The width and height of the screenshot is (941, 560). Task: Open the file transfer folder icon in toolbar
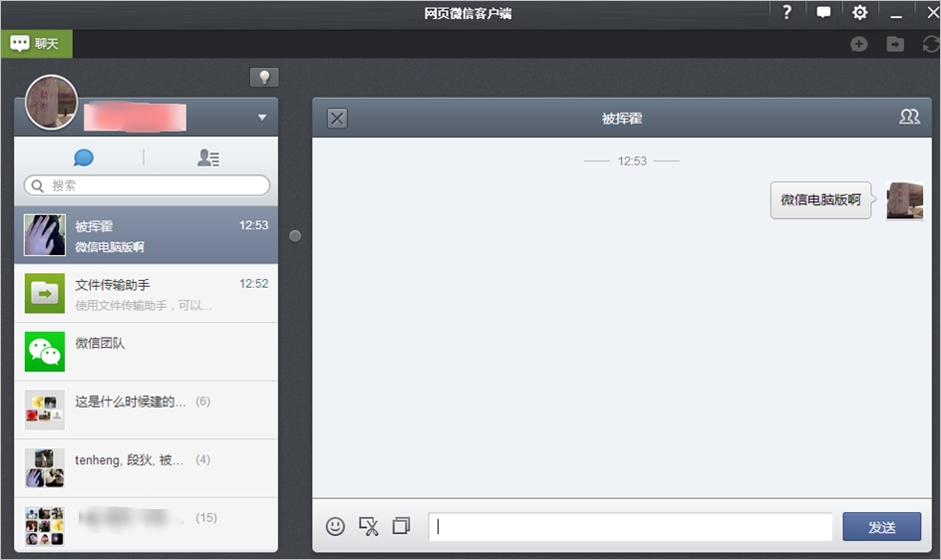click(895, 44)
